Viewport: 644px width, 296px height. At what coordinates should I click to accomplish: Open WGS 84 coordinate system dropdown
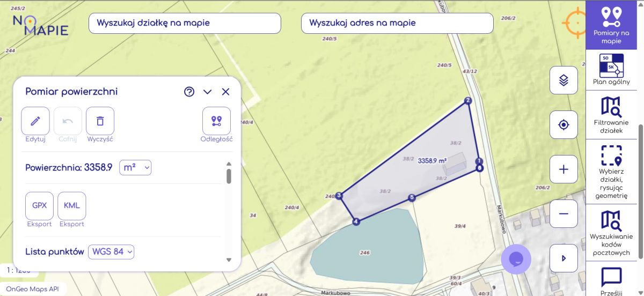(111, 251)
